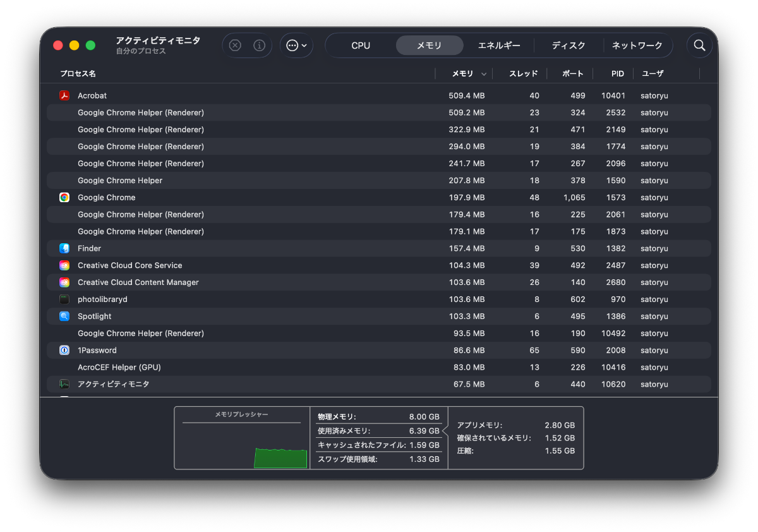Image resolution: width=758 pixels, height=532 pixels.
Task: Select the Creative Cloud Content Manager name
Action: pyautogui.click(x=138, y=282)
